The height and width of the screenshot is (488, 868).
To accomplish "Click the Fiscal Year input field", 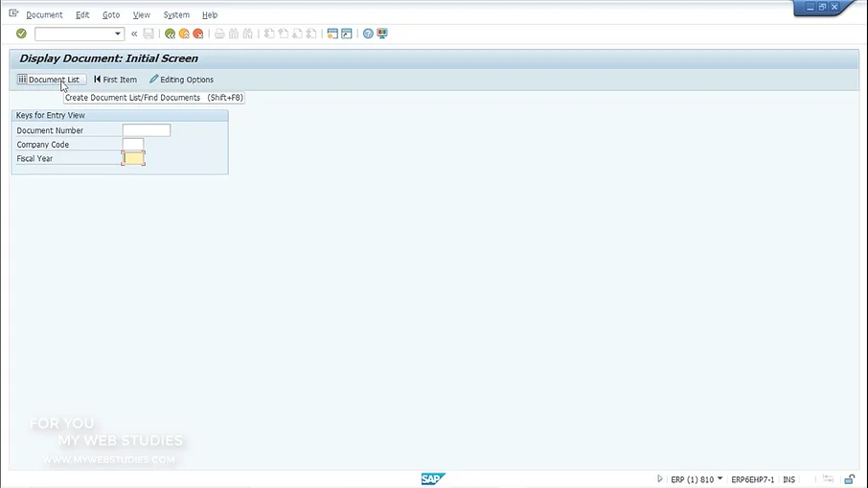I will (x=133, y=158).
